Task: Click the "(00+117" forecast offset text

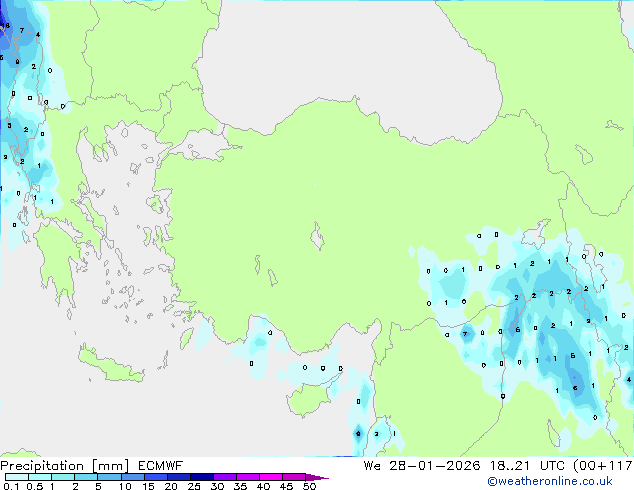Action: (603, 466)
